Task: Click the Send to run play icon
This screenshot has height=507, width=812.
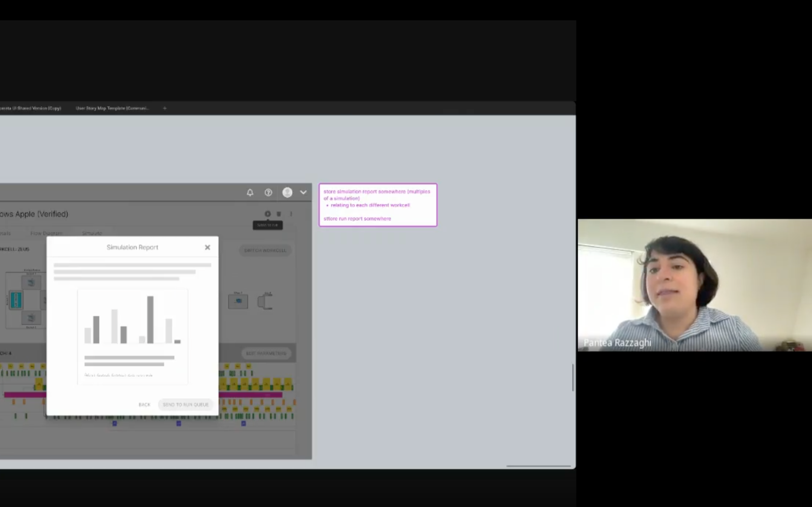Action: click(x=267, y=214)
